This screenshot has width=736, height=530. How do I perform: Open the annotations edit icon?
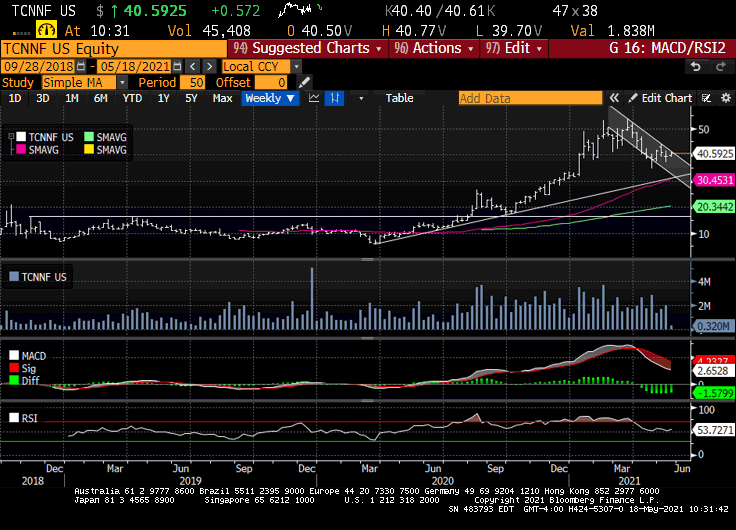[x=706, y=98]
